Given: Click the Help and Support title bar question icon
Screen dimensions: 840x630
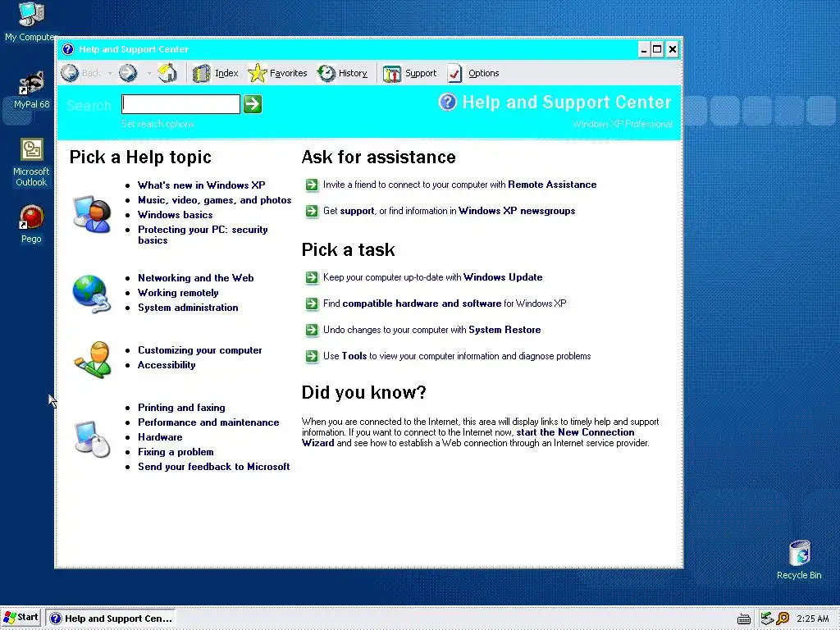Looking at the screenshot, I should (x=68, y=49).
